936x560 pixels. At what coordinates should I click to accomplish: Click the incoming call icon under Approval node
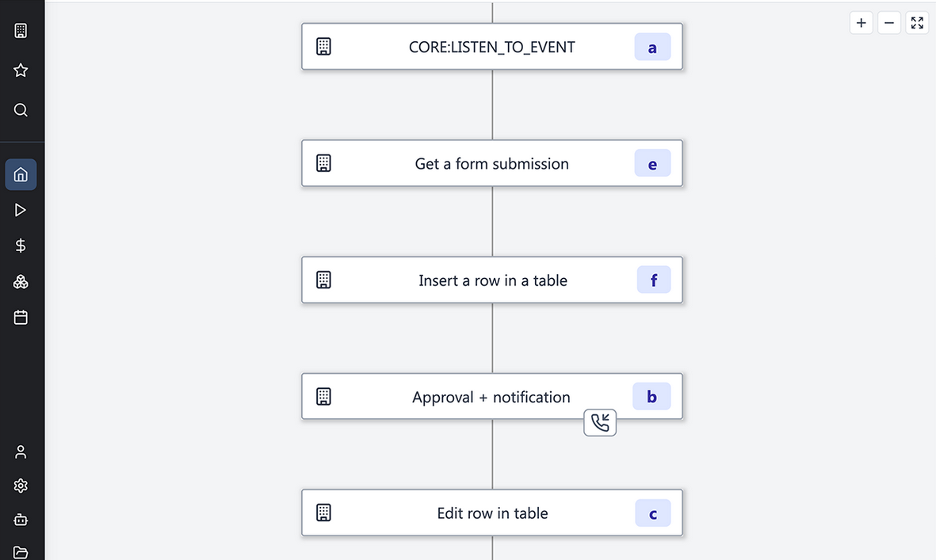click(x=600, y=422)
